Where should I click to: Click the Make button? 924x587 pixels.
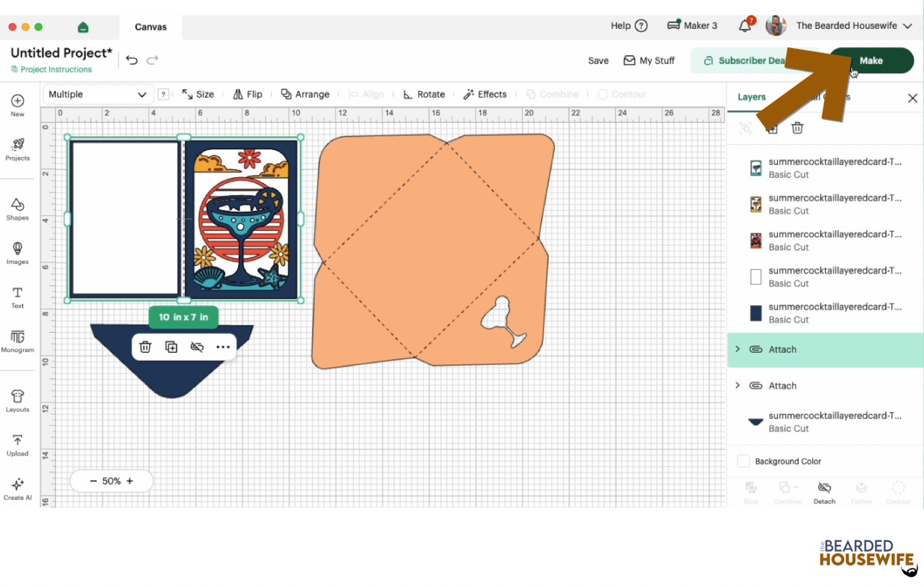[871, 61]
